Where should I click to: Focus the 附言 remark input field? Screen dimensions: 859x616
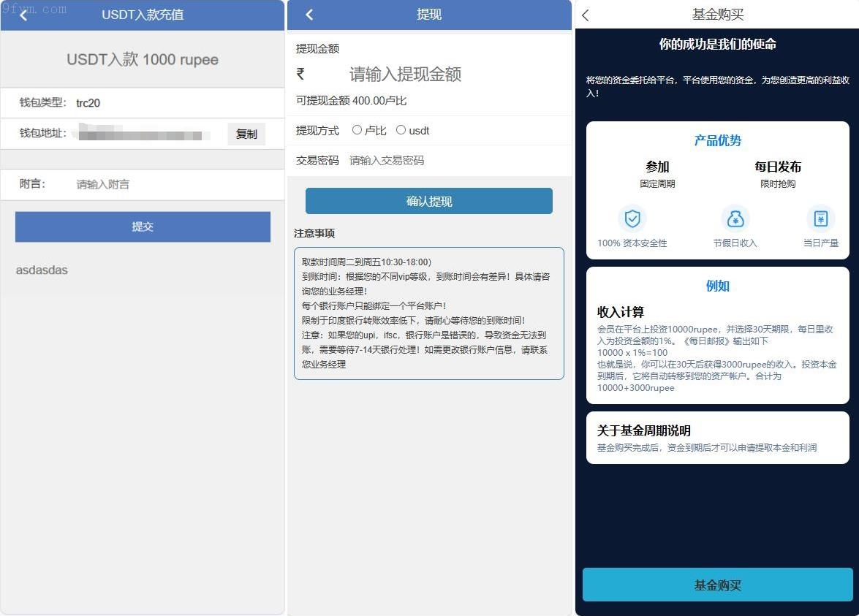click(168, 184)
